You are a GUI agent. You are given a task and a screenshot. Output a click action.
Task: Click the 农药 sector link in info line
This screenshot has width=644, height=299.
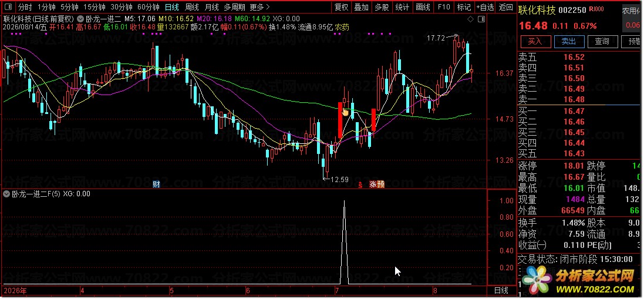coord(342,27)
